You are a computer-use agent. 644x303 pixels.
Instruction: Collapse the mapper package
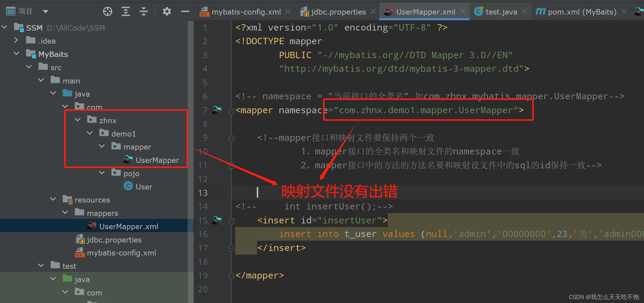102,146
